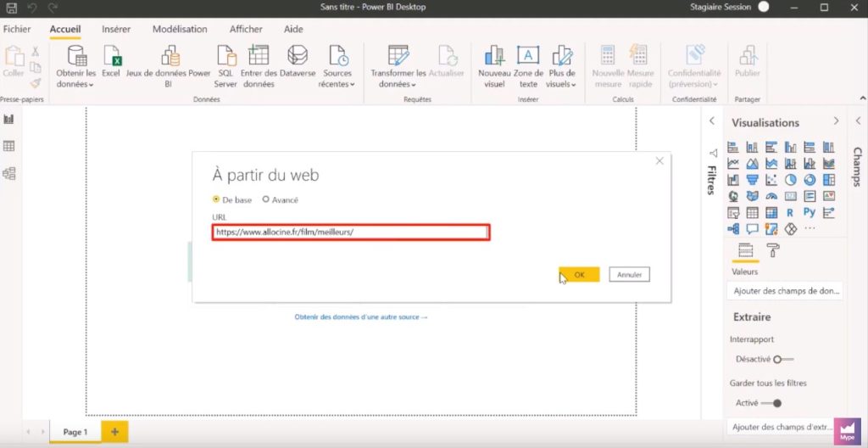The height and width of the screenshot is (448, 868).
Task: Select the Page 1 tab
Action: click(75, 432)
